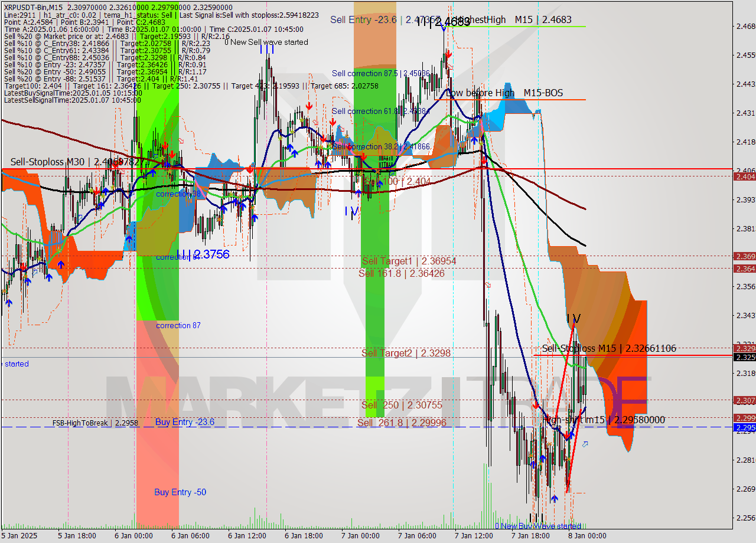Click the 'Sell-Stoploss M15 | 2.32661106' label
The image size is (756, 543).
pos(609,348)
